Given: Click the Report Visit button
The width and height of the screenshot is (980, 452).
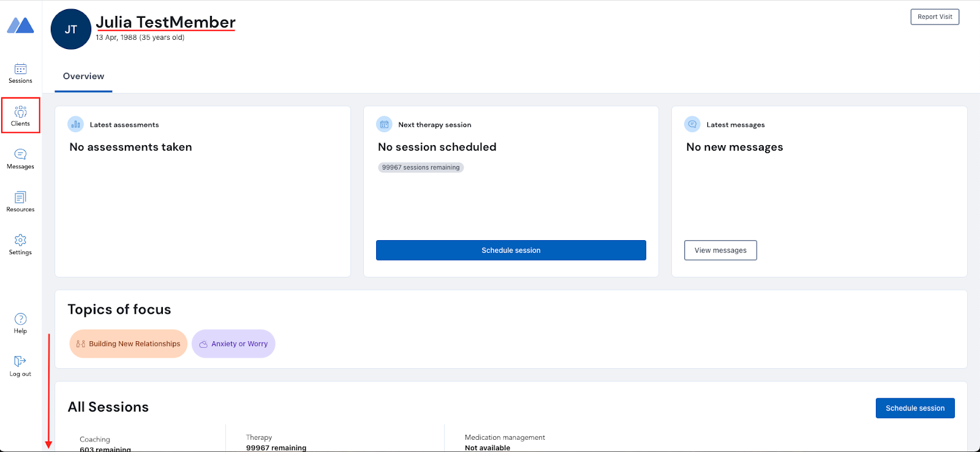Looking at the screenshot, I should 935,17.
